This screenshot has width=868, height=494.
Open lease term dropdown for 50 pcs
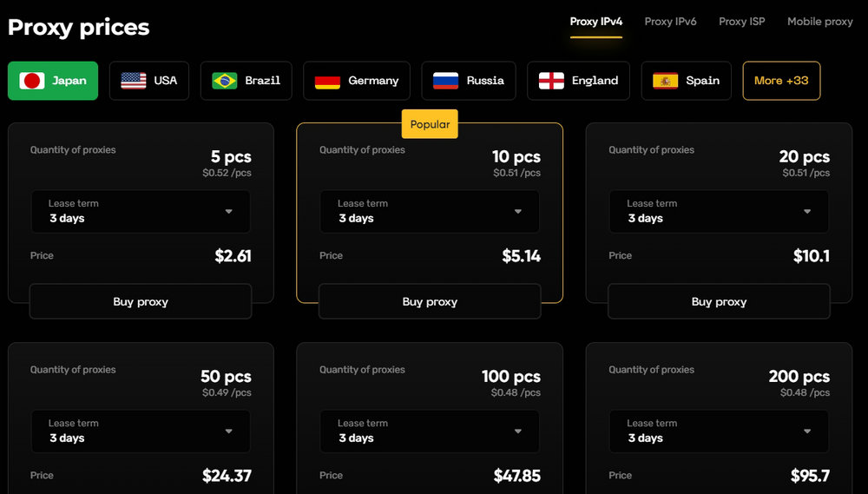pos(141,431)
